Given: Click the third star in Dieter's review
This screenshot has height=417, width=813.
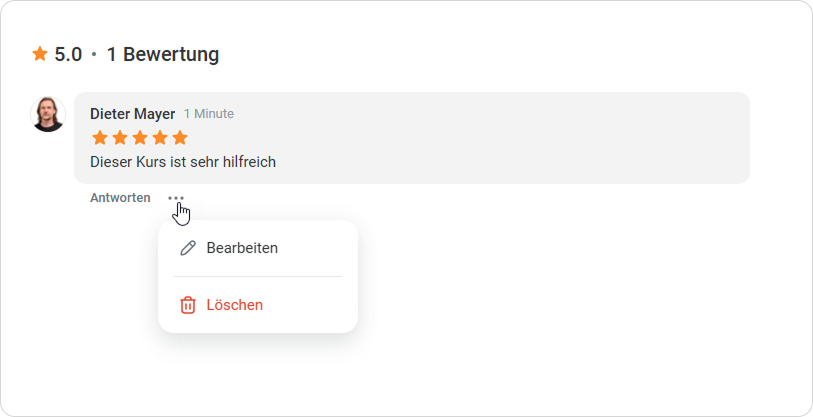Looking at the screenshot, I should 140,138.
